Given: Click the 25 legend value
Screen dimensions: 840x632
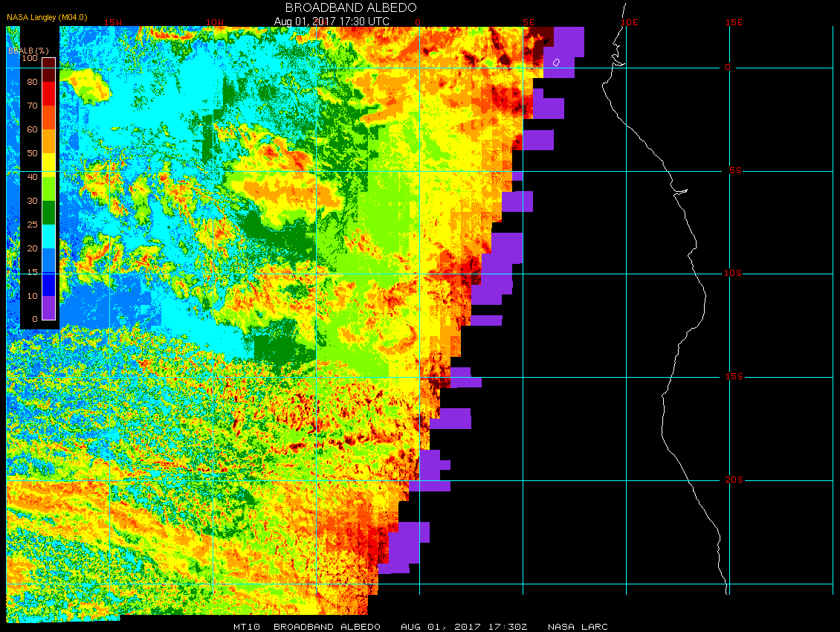Looking at the screenshot, I should coord(33,225).
